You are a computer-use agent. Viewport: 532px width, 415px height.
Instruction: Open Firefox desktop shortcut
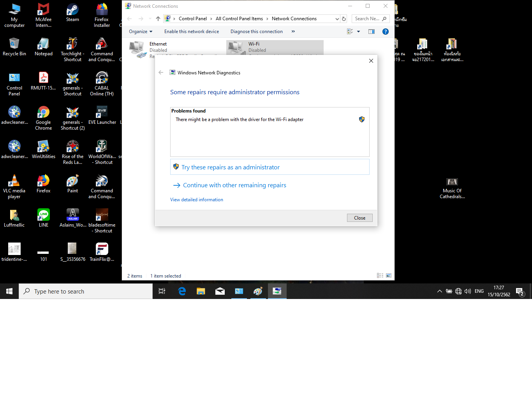tap(44, 184)
